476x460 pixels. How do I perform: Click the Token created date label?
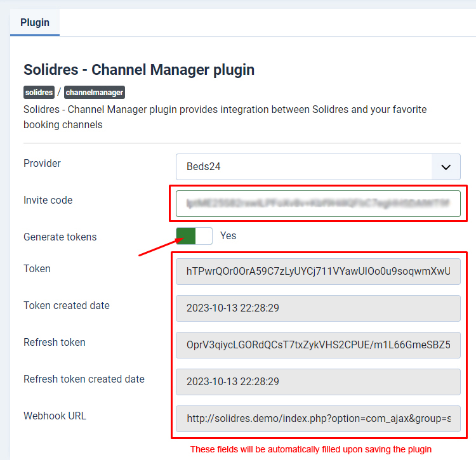67,305
